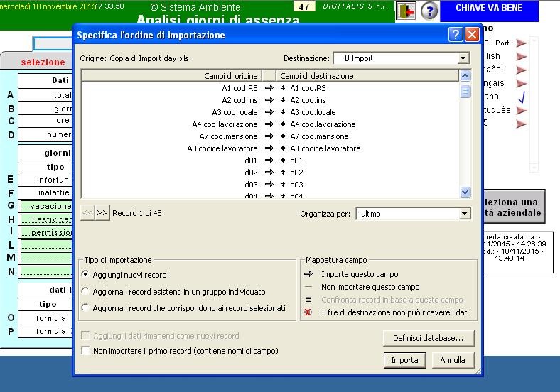Screen dimensions: 560x392
Task: Switch to the selezione tab in background window
Action: pyautogui.click(x=43, y=62)
